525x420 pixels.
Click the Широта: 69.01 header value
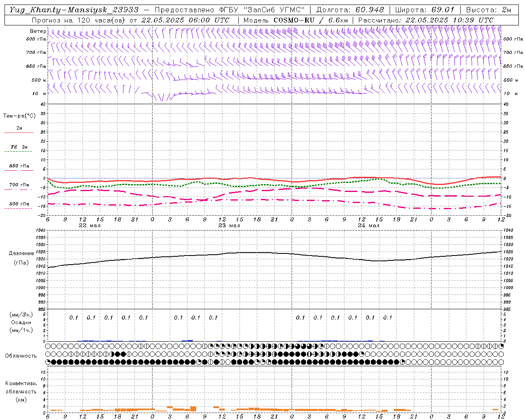tap(425, 10)
